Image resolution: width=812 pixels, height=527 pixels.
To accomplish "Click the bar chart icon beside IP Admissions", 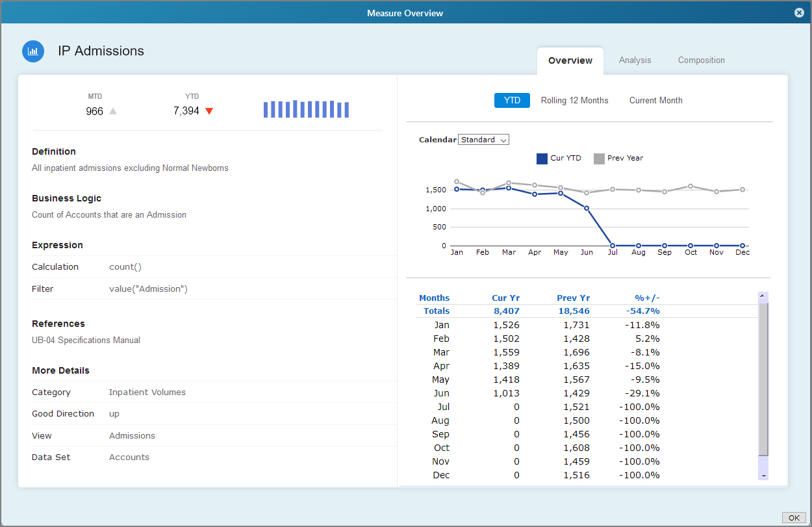I will (x=33, y=51).
